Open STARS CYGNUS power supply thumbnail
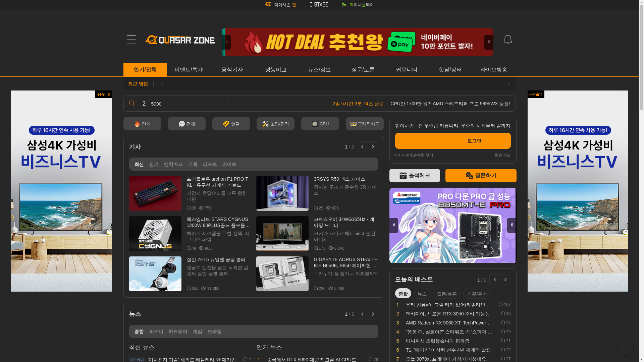Screen dimensions: 644x362 click(x=155, y=234)
